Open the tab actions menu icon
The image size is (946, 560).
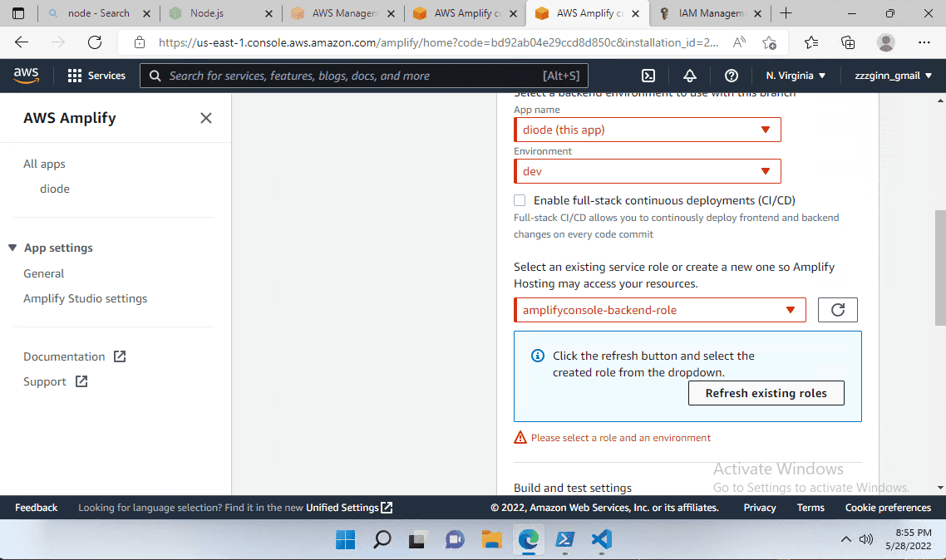(x=18, y=13)
